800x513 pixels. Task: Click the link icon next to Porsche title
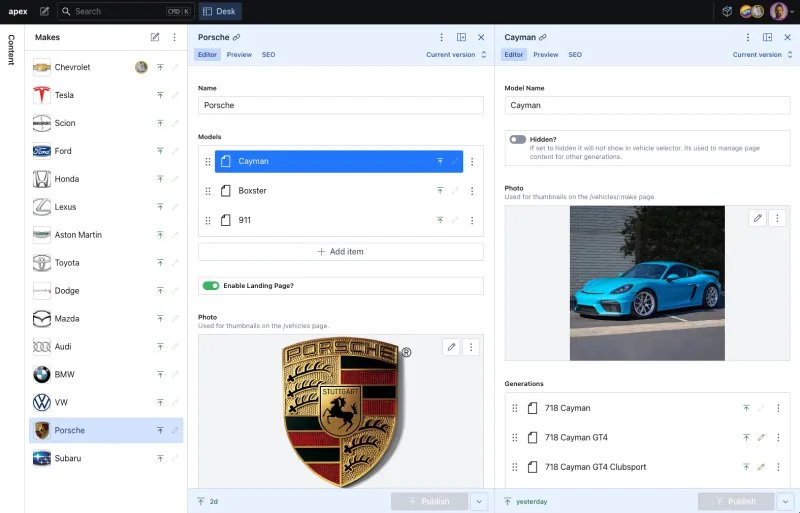[x=237, y=37]
